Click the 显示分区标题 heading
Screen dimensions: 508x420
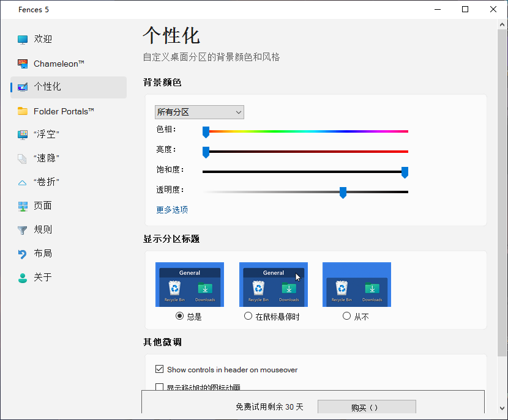171,239
